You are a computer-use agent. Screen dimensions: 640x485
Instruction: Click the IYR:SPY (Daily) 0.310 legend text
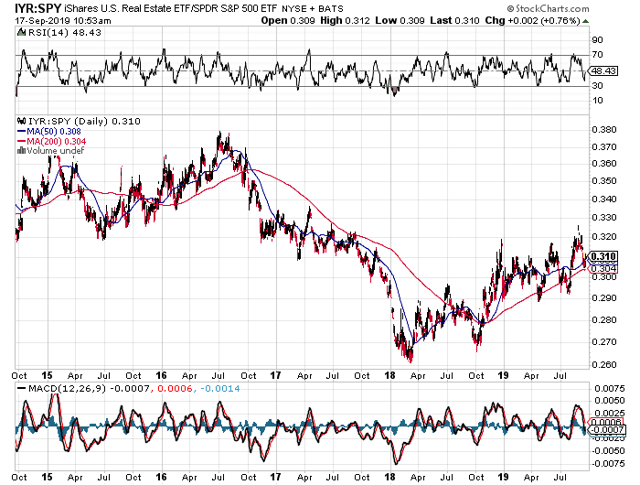pyautogui.click(x=84, y=121)
